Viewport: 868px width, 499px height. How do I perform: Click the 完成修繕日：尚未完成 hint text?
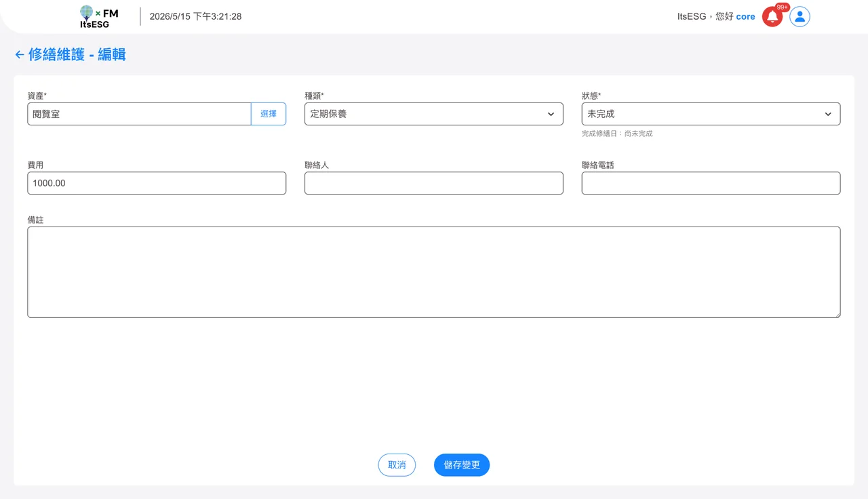(x=617, y=134)
